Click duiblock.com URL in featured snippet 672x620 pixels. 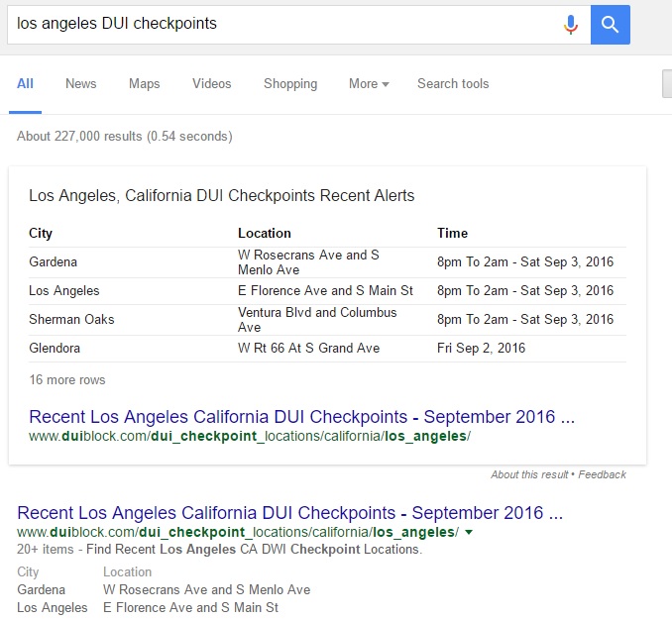[249, 436]
